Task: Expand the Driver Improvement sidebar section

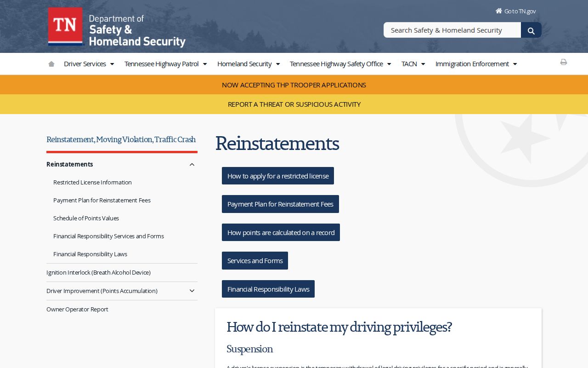Action: point(192,291)
